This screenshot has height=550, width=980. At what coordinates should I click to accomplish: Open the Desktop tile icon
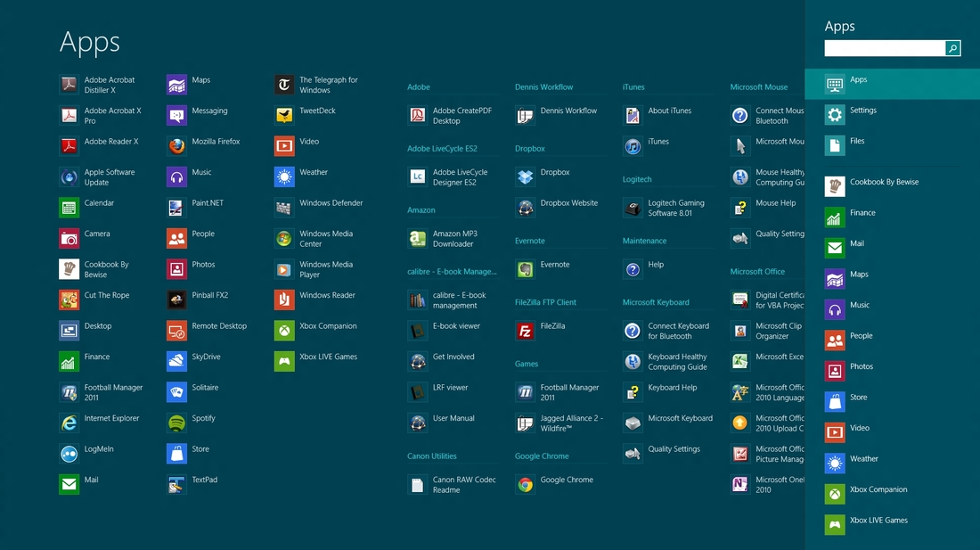pos(69,331)
